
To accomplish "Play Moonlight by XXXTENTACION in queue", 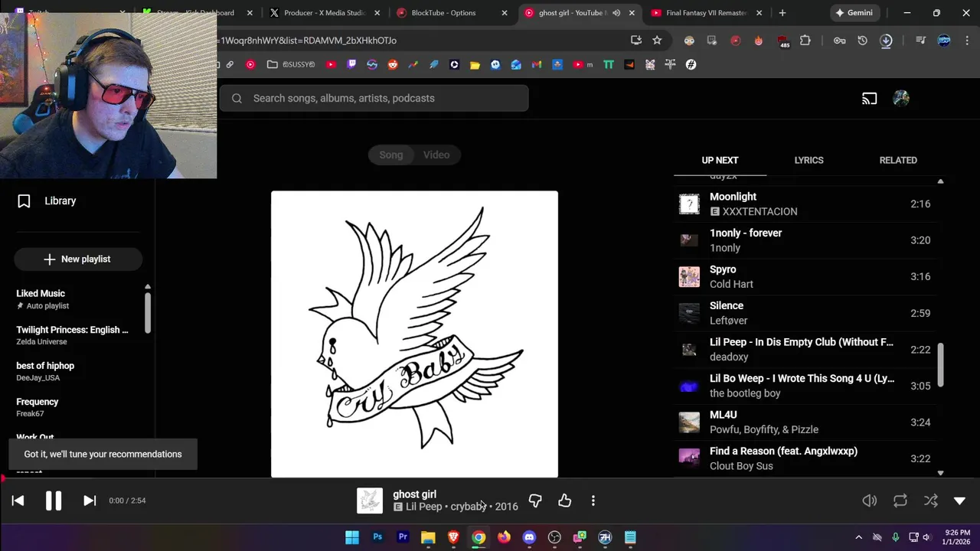I will [x=804, y=204].
